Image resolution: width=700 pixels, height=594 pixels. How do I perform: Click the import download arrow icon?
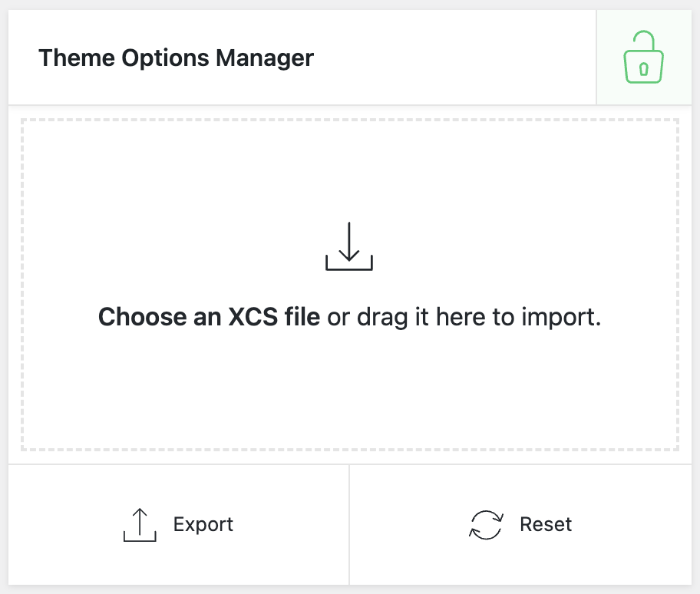pos(349,246)
